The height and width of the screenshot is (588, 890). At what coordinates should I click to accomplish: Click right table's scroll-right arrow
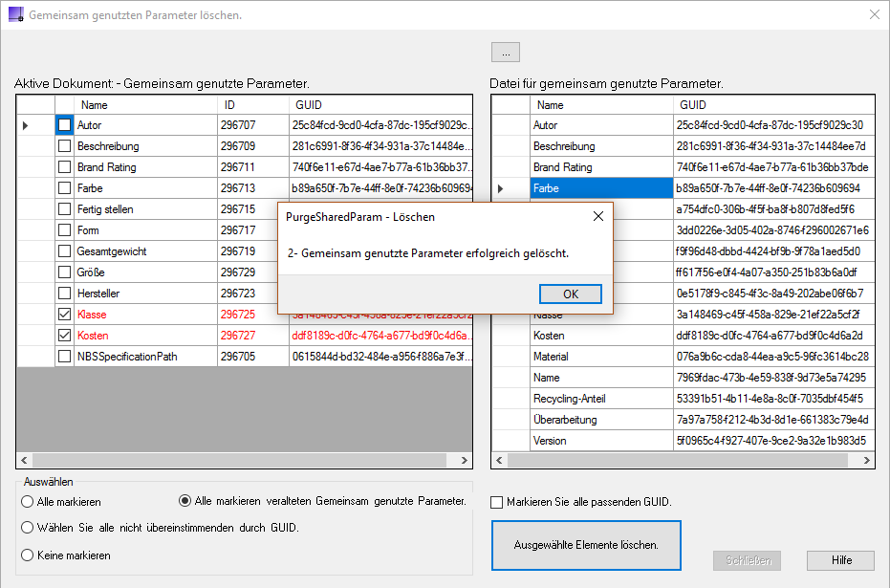(867, 460)
